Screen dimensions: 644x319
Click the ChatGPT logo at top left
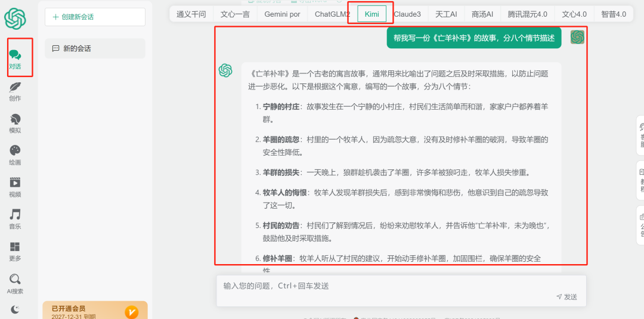coord(15,18)
